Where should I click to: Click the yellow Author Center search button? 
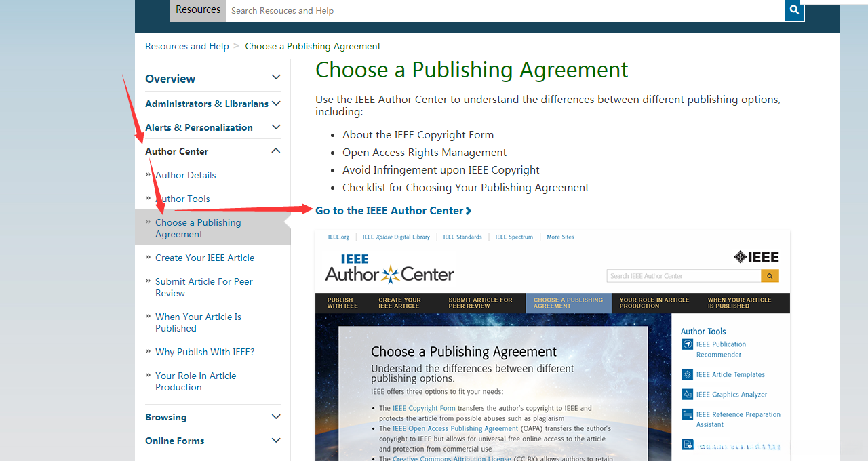click(x=770, y=276)
